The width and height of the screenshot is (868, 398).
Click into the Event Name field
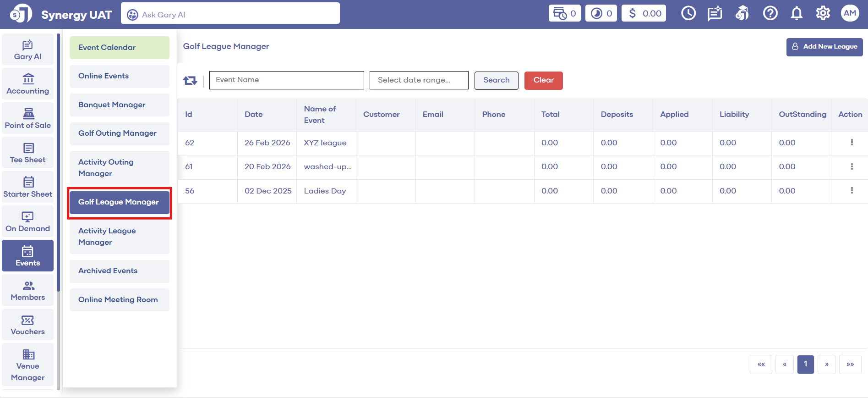(286, 80)
